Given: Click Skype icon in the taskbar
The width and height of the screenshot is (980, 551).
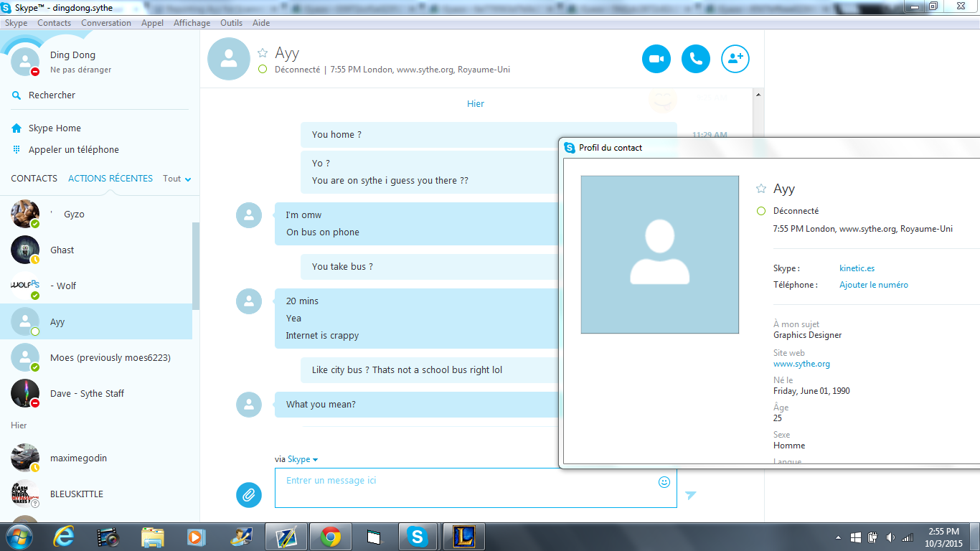Looking at the screenshot, I should click(417, 537).
